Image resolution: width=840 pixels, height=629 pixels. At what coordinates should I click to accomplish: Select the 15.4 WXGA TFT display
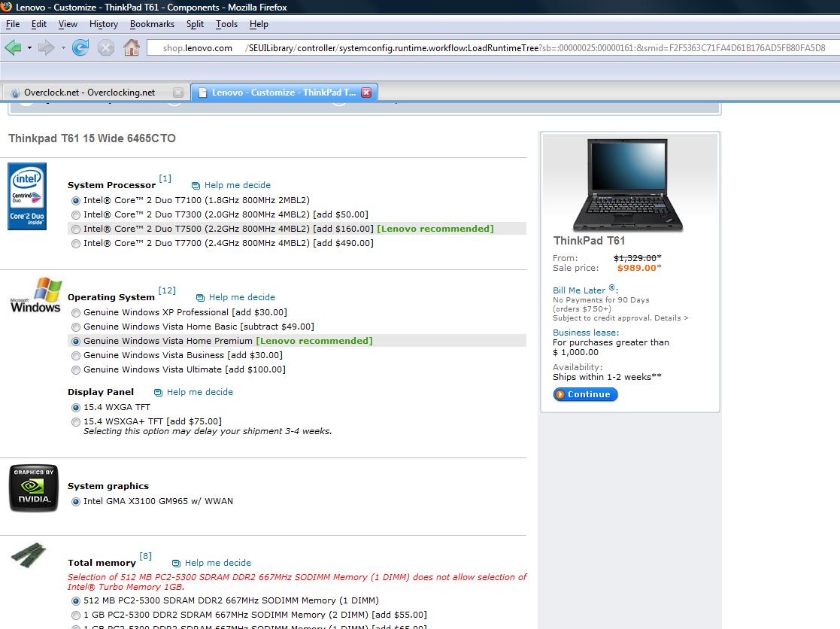(x=75, y=408)
